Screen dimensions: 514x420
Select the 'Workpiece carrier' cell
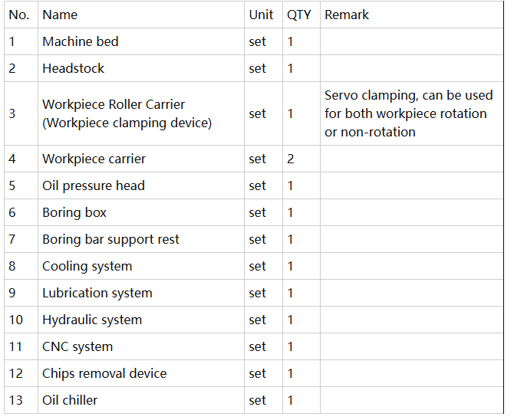(141, 159)
